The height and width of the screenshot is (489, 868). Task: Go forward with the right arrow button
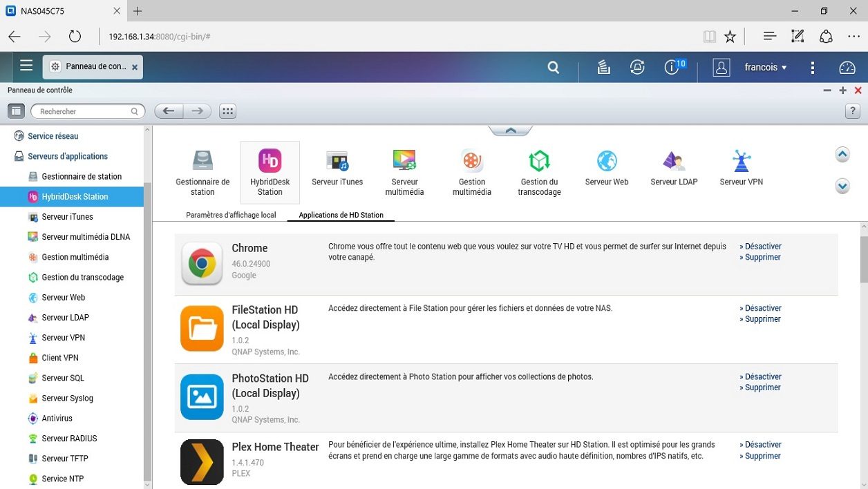(x=197, y=111)
